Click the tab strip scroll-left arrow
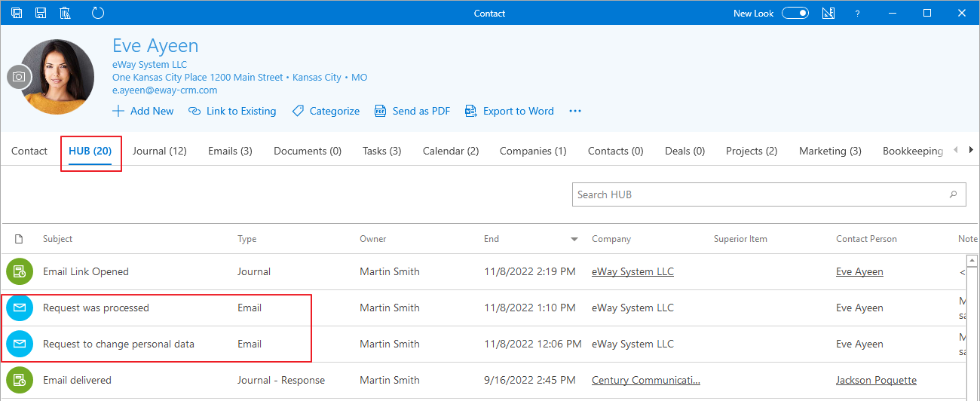The image size is (980, 401). (x=956, y=150)
